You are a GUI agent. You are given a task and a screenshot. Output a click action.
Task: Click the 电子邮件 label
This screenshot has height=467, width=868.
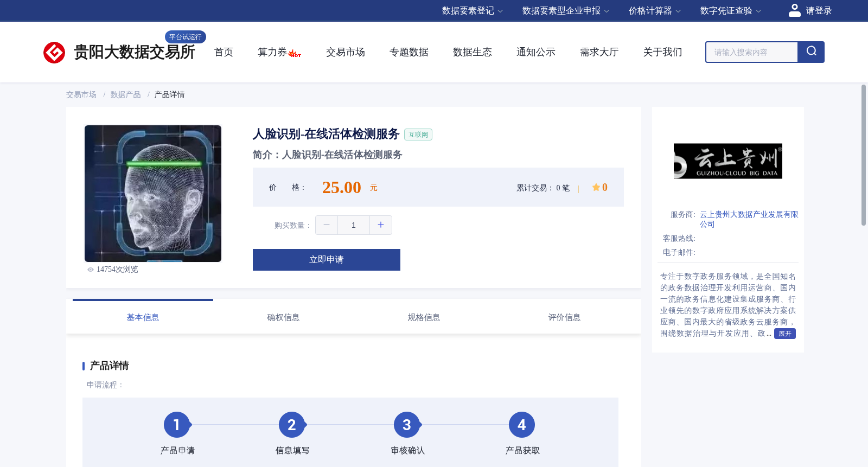[x=679, y=253]
